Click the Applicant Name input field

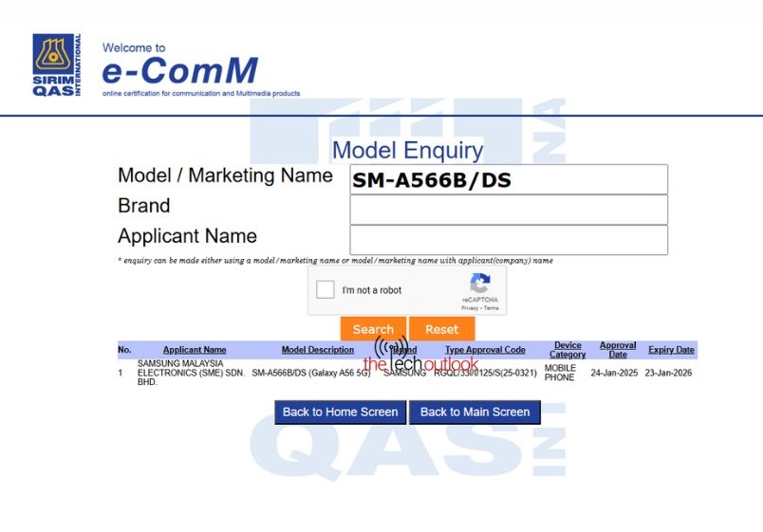[x=509, y=240]
